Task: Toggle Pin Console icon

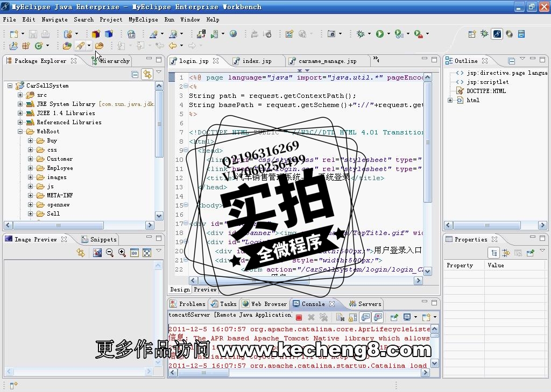Action: tap(394, 318)
